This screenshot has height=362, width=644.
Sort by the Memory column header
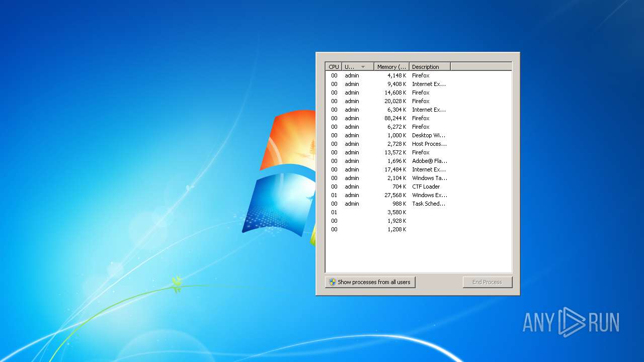391,66
